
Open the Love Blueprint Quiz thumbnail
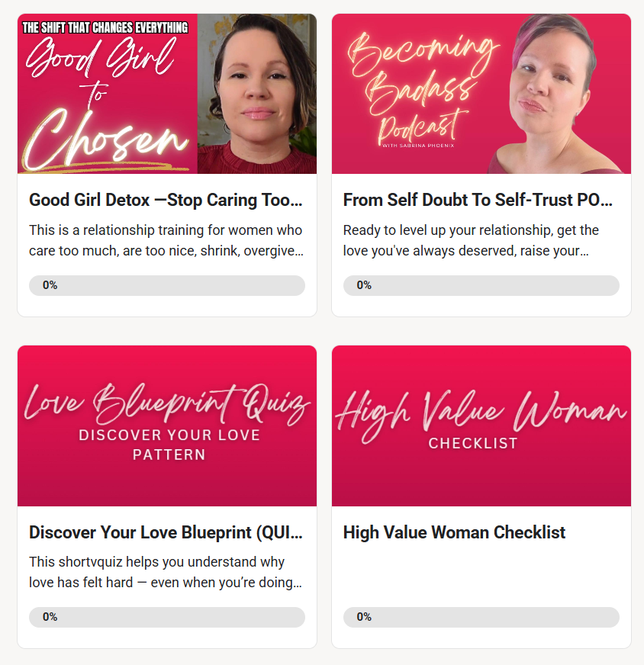167,426
